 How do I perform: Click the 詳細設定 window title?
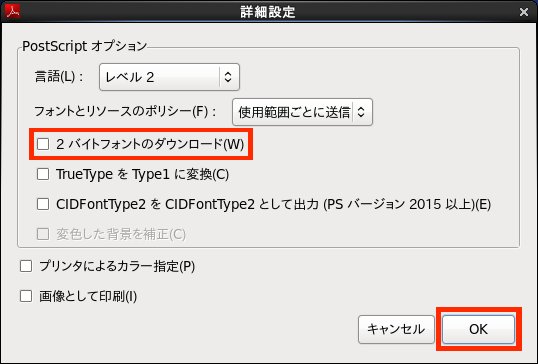click(268, 12)
